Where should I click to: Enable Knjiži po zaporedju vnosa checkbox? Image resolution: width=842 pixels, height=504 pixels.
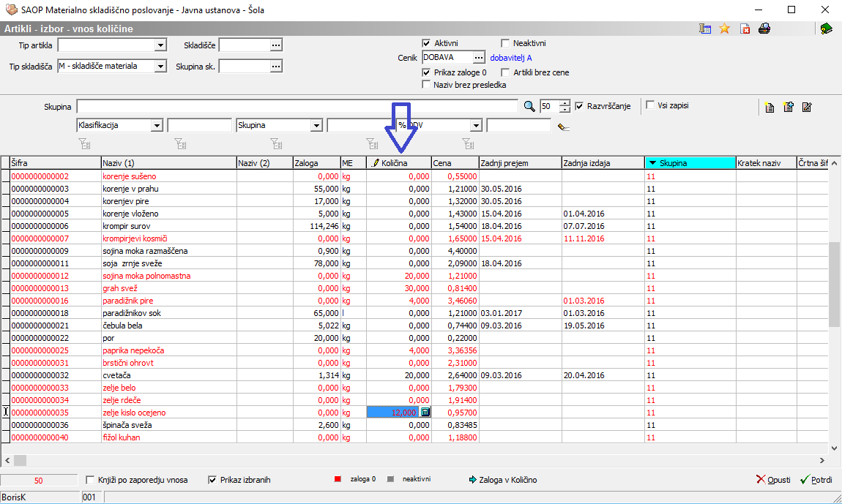(x=90, y=480)
